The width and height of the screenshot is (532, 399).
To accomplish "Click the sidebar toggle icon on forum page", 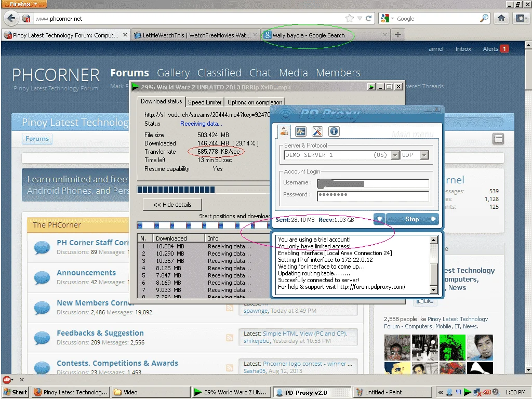I will 498,138.
